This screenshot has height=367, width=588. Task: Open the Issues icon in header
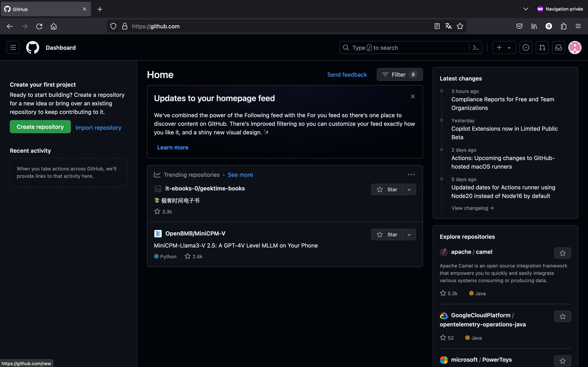(526, 48)
